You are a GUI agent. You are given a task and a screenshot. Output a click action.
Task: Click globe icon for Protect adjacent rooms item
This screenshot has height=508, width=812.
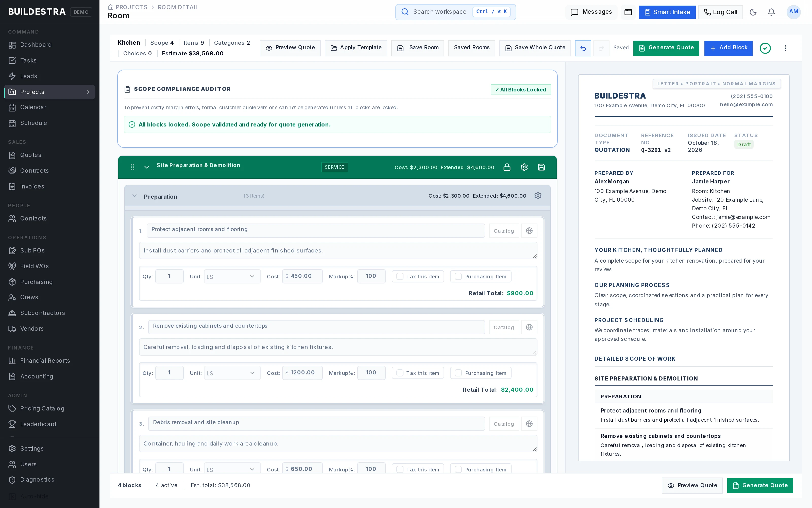click(x=529, y=230)
